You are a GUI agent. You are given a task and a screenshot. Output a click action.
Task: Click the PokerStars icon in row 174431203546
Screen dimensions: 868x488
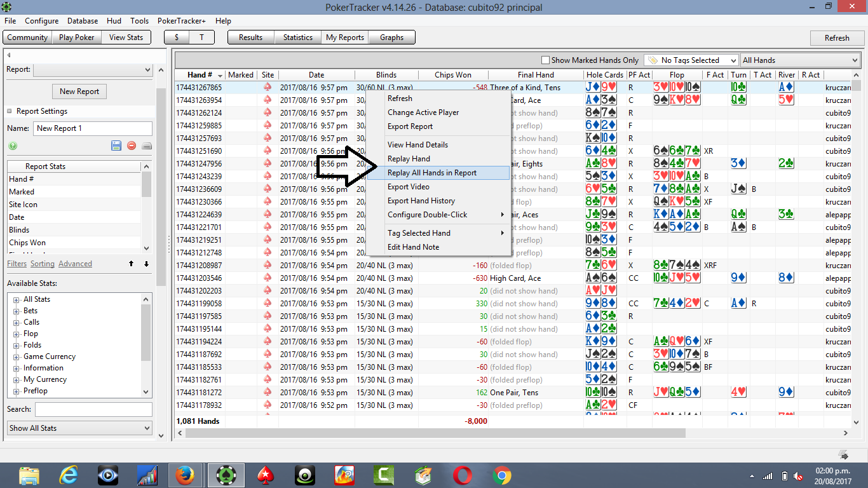click(268, 278)
